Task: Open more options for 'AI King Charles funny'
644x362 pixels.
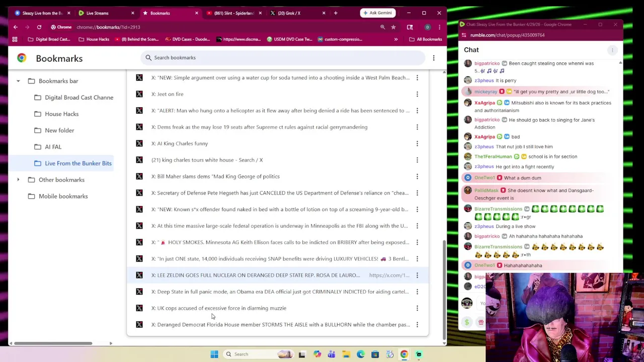Action: pos(417,143)
